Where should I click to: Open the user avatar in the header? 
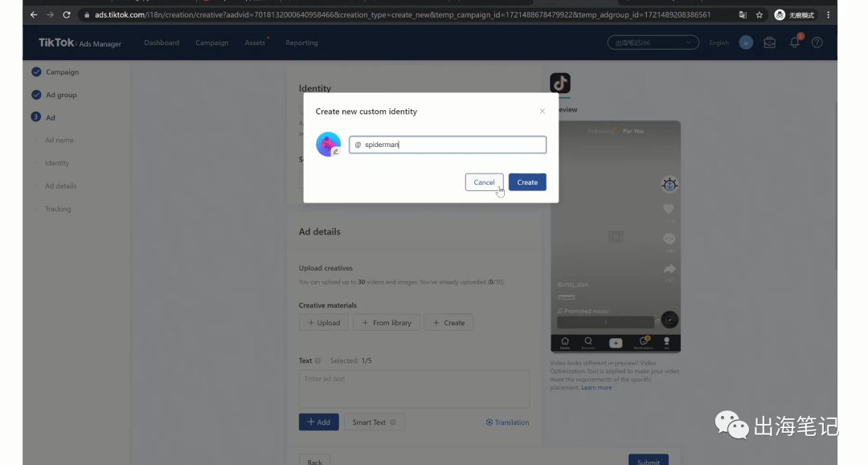point(746,43)
